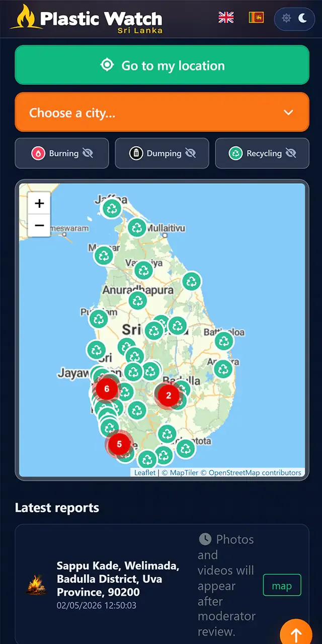
Task: Select recycling marker near Hambantota label
Action: coord(185,449)
